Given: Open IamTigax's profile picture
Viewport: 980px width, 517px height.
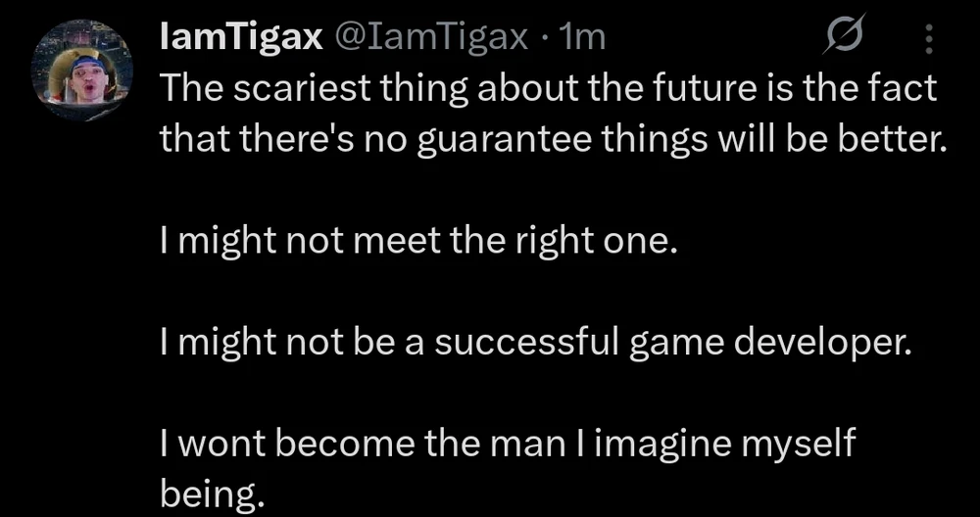Looking at the screenshot, I should coord(81,70).
